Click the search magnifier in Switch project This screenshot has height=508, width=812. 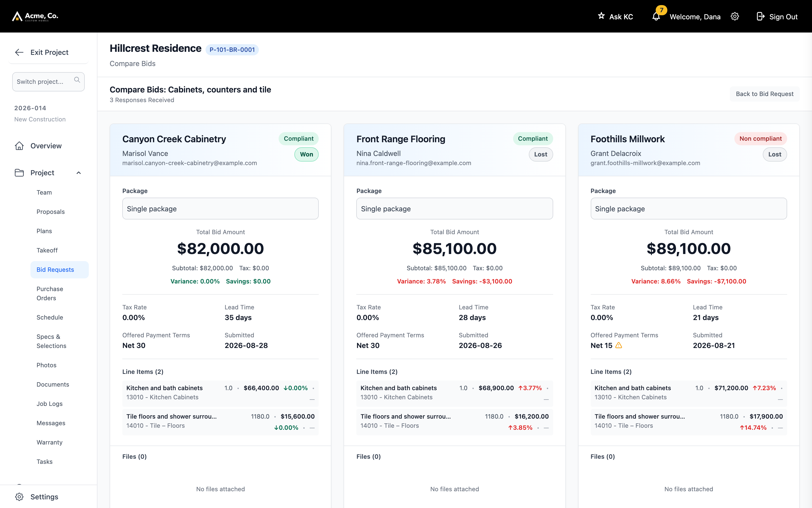[77, 80]
